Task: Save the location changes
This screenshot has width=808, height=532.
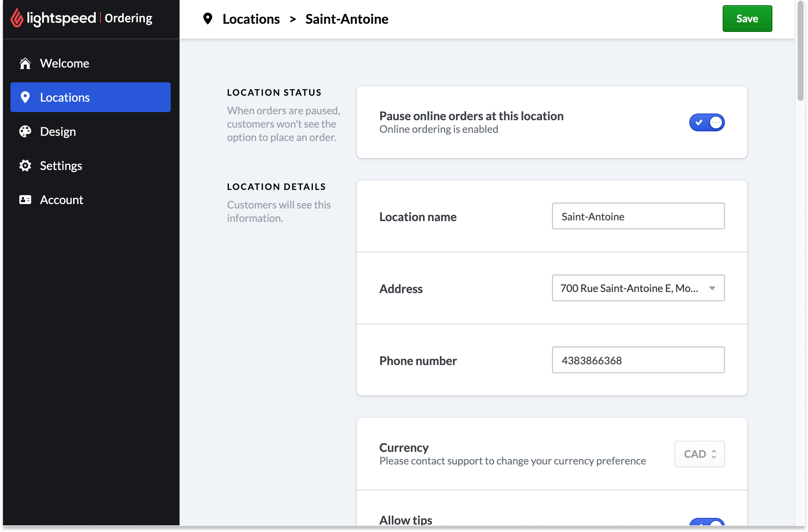Action: pyautogui.click(x=747, y=19)
